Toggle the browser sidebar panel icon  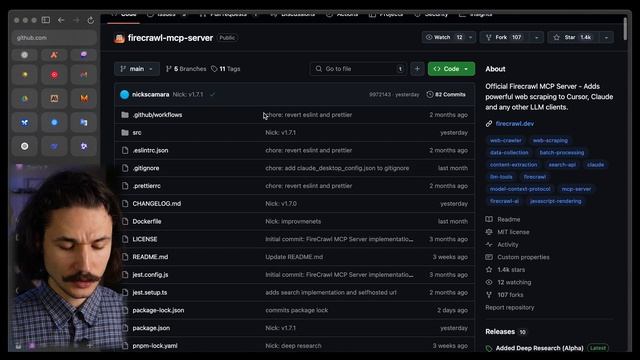click(46, 20)
